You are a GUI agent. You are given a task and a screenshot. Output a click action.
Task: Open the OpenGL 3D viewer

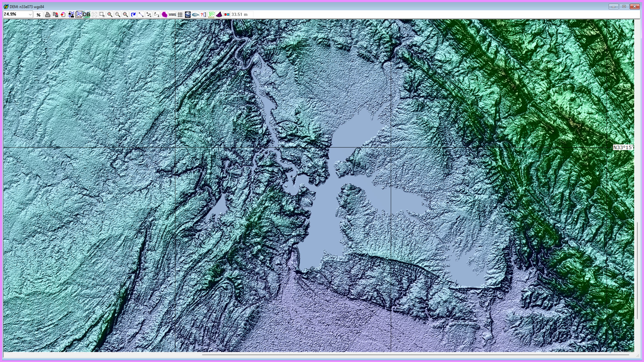[x=195, y=15]
